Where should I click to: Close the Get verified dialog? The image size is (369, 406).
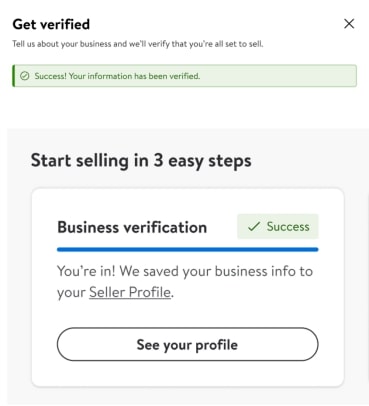pyautogui.click(x=349, y=24)
